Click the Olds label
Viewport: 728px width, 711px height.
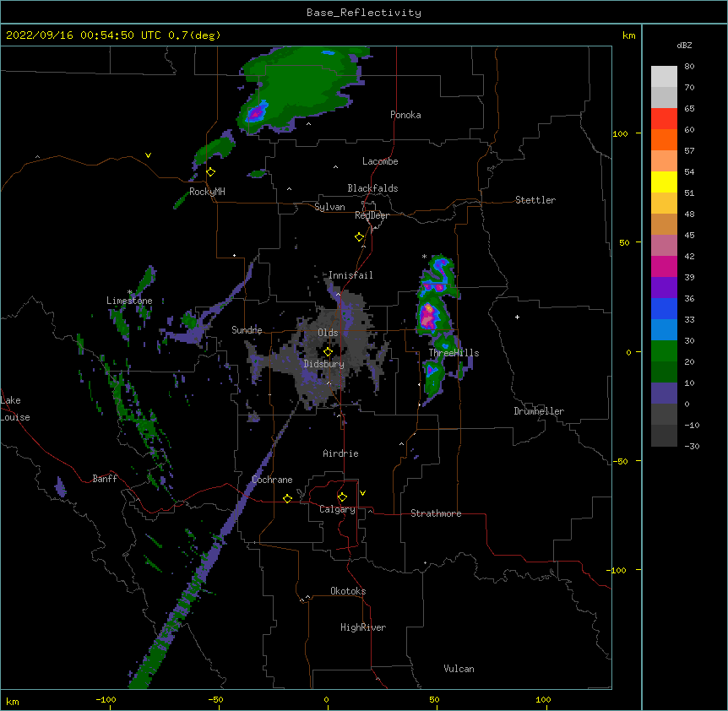tap(328, 333)
